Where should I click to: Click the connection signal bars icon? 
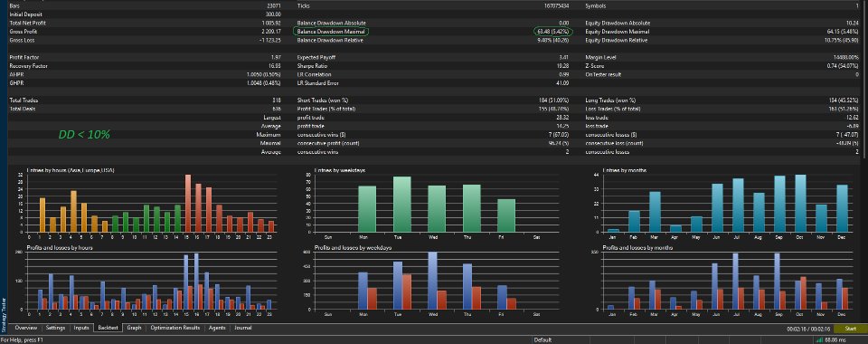point(819,339)
